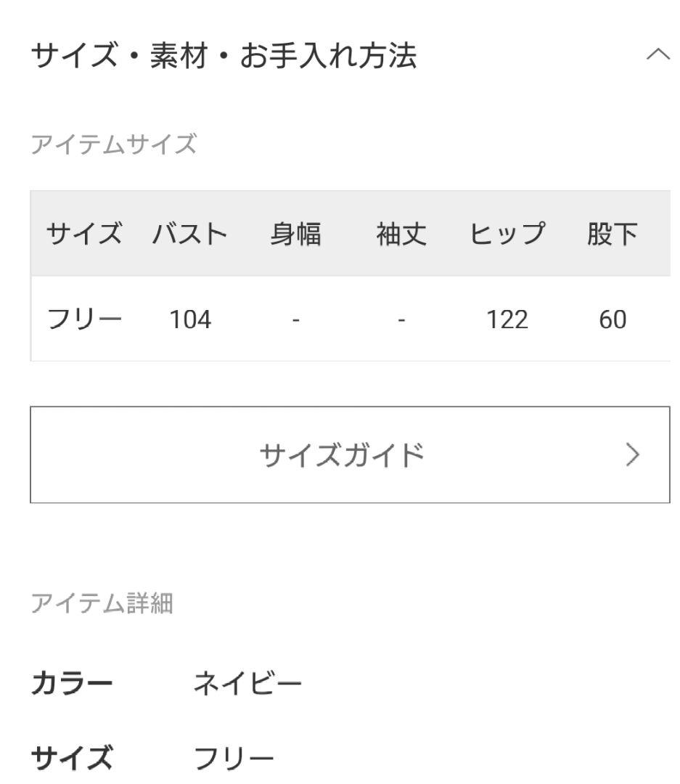Select the バスト column header
Screen dimensions: 680x784
[x=190, y=234]
